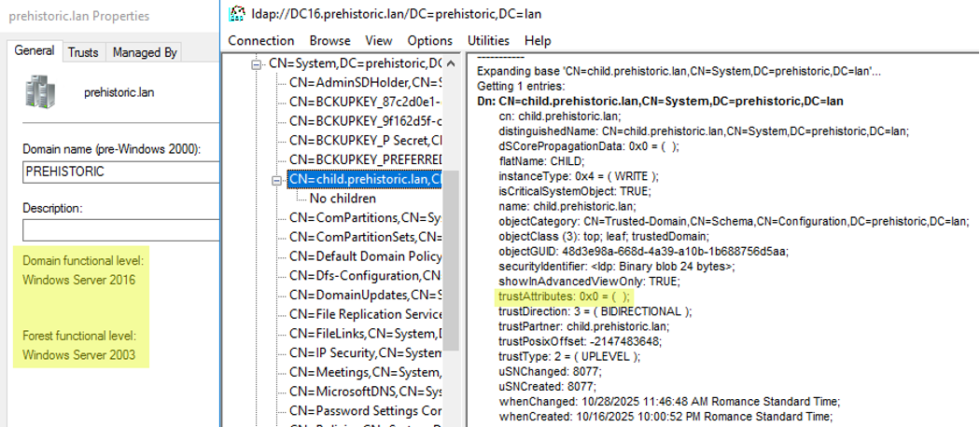Image resolution: width=980 pixels, height=427 pixels.
Task: Select CN=File Replication Service tree entry
Action: click(366, 314)
